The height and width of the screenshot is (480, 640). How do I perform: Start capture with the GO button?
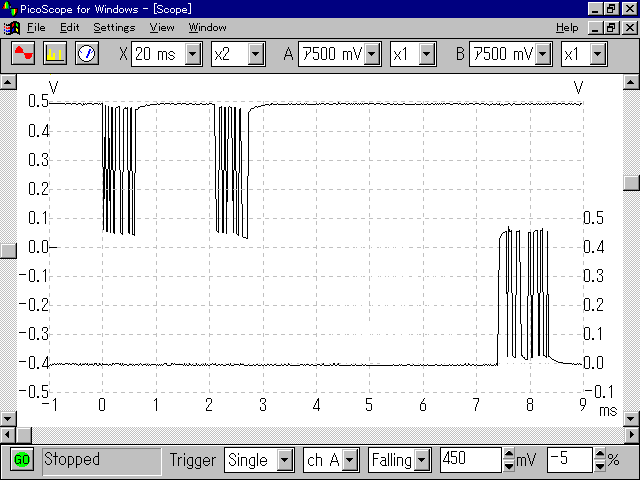click(22, 460)
